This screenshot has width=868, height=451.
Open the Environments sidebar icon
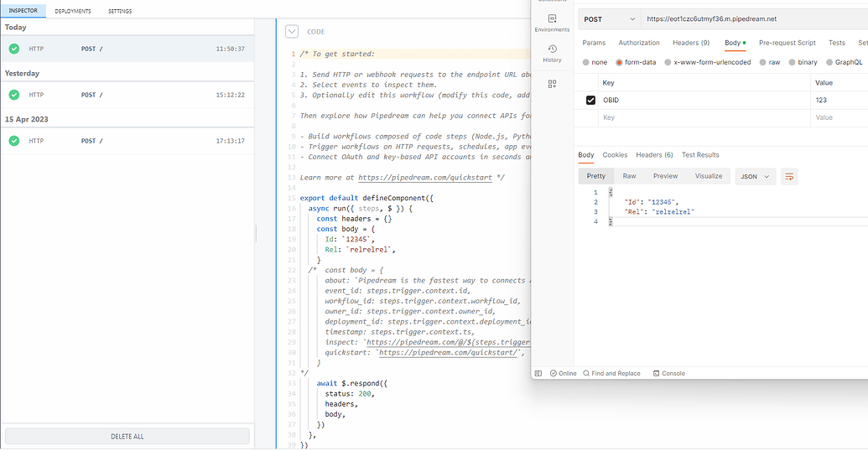[x=552, y=22]
